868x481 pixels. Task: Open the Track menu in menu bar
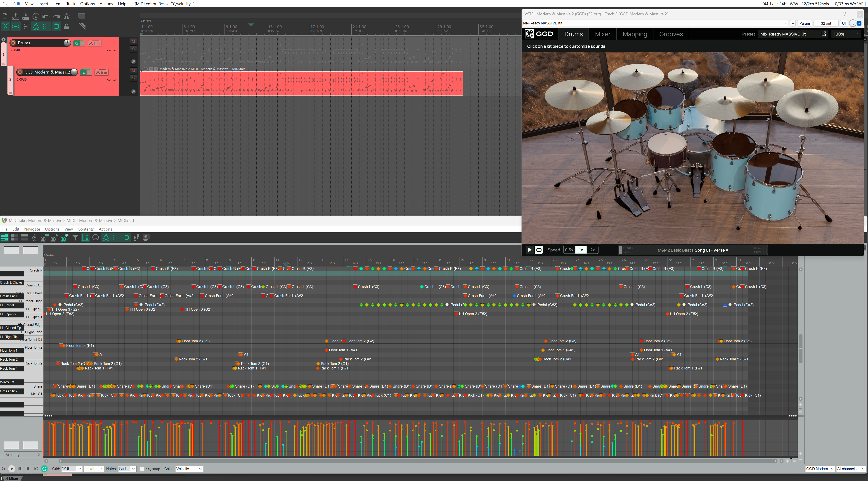click(70, 4)
